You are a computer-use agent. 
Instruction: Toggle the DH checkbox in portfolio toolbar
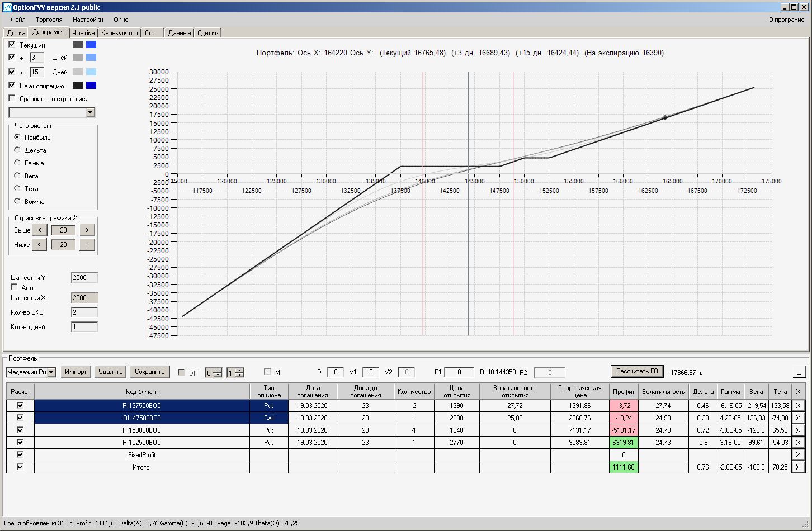181,372
